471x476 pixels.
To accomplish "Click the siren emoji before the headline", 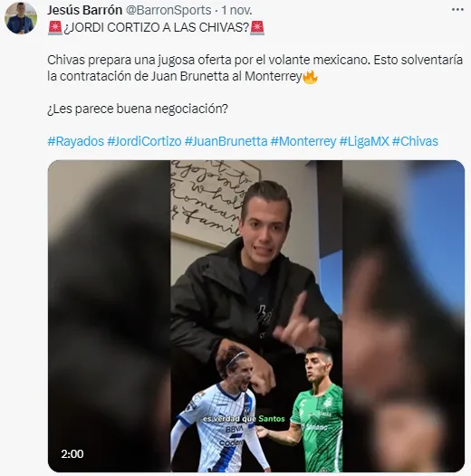I will click(55, 28).
